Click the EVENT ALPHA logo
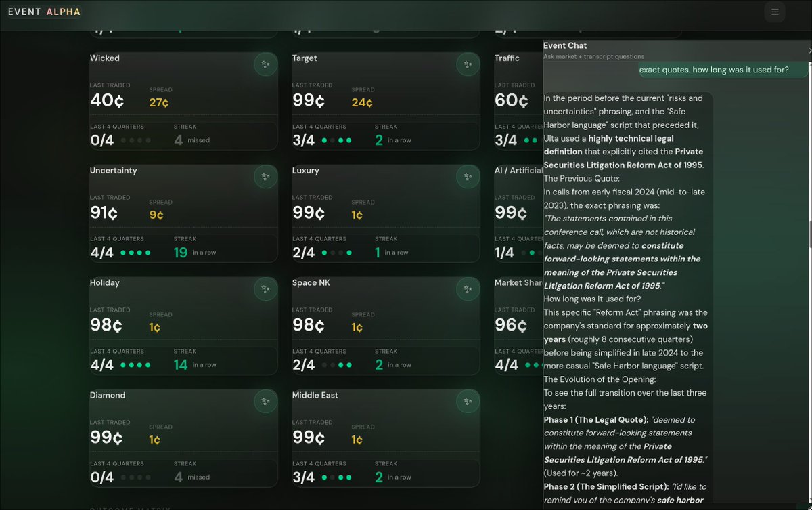 point(45,12)
